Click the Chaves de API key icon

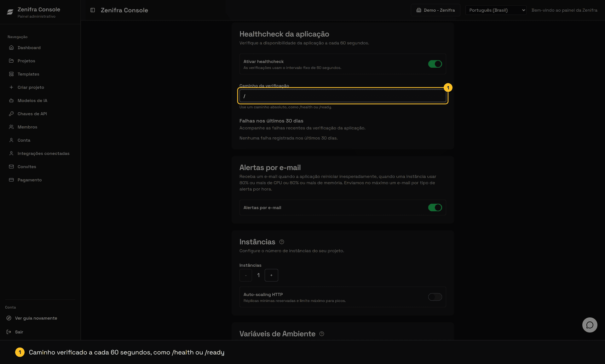(11, 114)
